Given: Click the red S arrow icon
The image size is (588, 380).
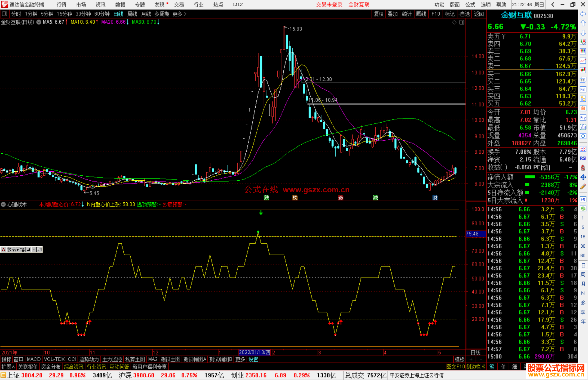Looking at the screenshot, I should 583,168.
